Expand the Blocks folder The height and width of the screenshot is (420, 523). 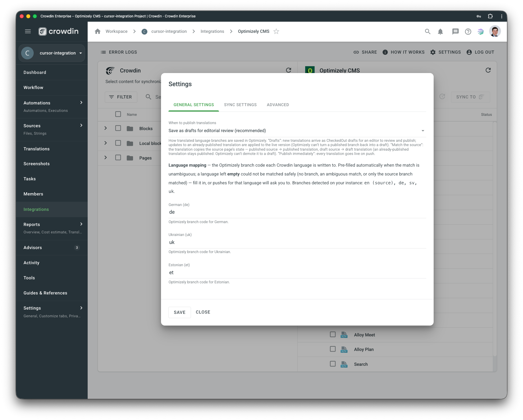point(106,128)
